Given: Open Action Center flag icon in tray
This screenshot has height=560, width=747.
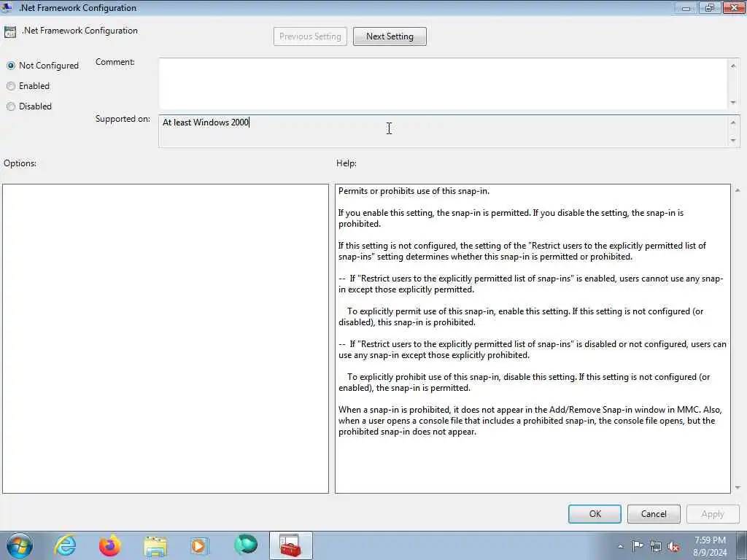Looking at the screenshot, I should [638, 546].
